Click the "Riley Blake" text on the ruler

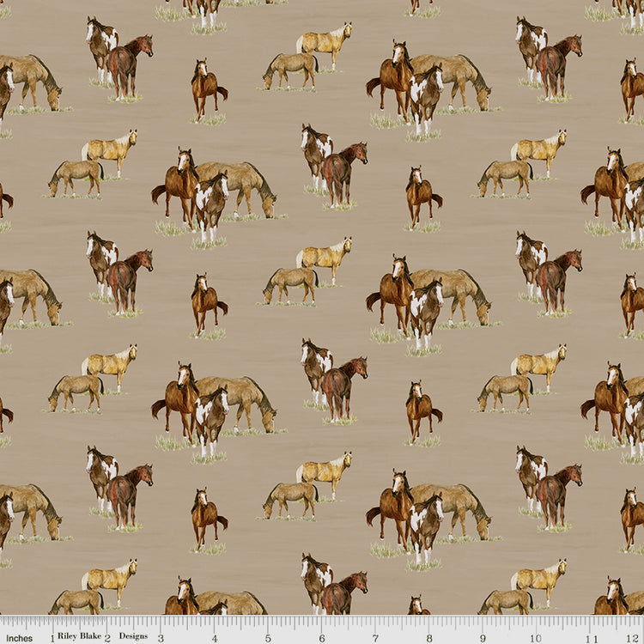point(79,635)
